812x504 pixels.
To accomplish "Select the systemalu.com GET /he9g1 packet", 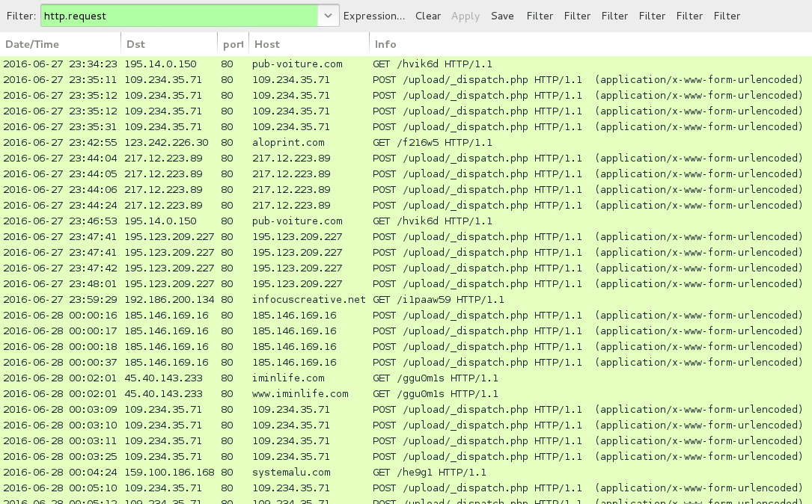I will coord(404,472).
